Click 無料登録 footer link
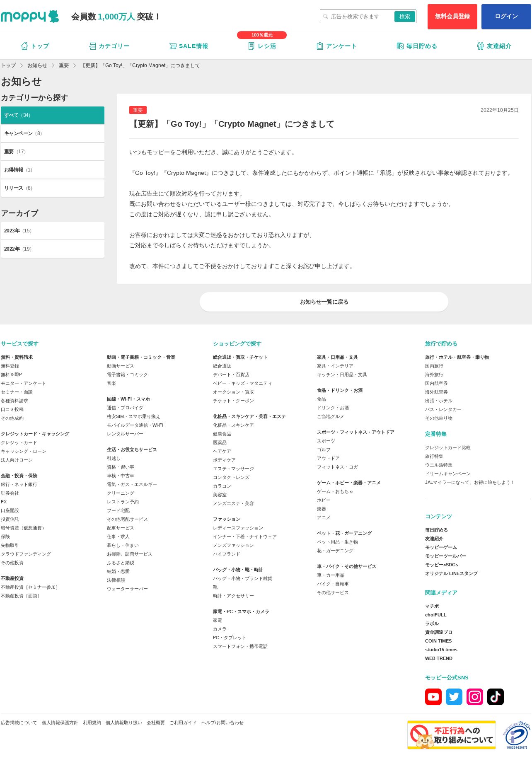The height and width of the screenshot is (766, 532). point(10,366)
